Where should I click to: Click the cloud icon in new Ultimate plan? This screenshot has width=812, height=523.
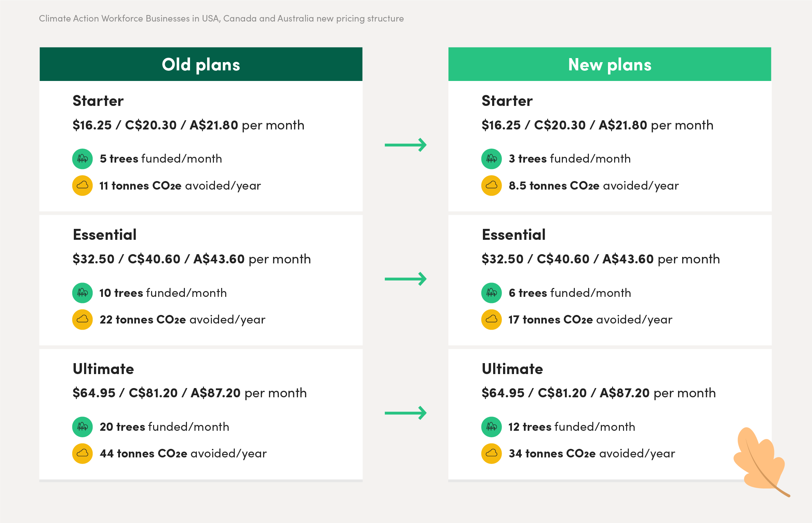pyautogui.click(x=491, y=453)
